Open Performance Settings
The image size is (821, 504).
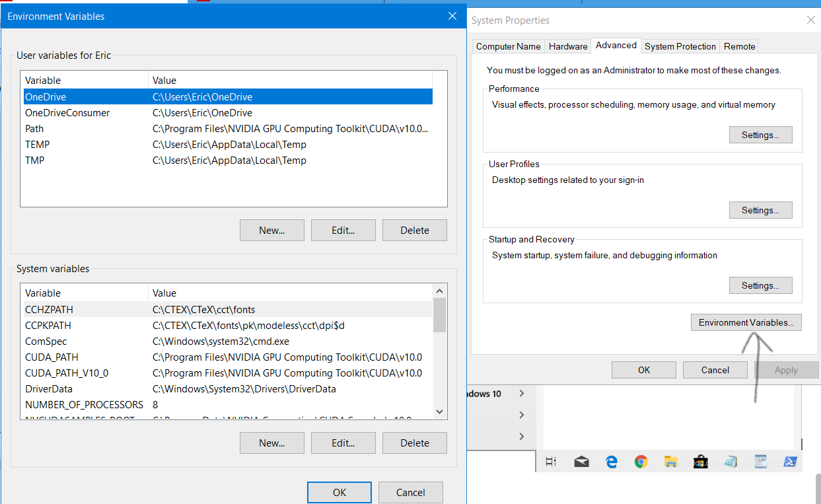pyautogui.click(x=760, y=135)
